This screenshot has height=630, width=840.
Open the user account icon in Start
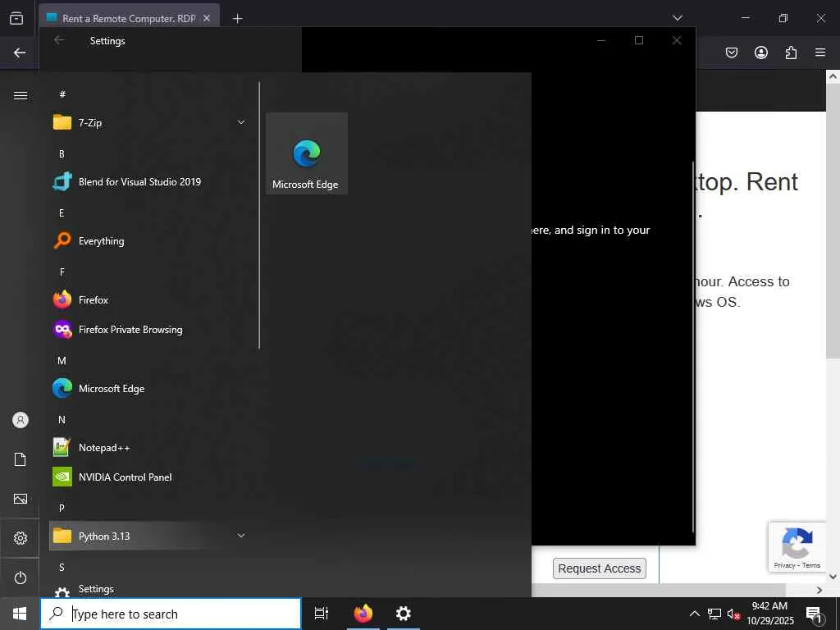tap(21, 419)
